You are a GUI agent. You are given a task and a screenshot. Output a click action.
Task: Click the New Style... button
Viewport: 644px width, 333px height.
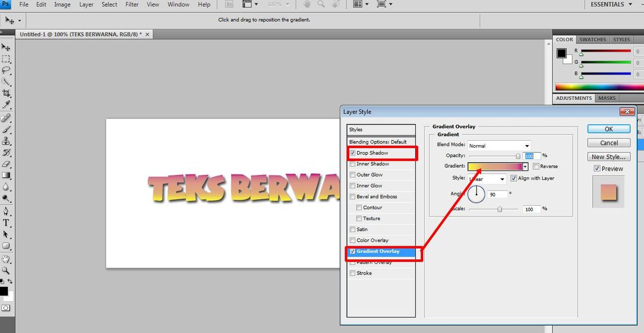click(609, 157)
